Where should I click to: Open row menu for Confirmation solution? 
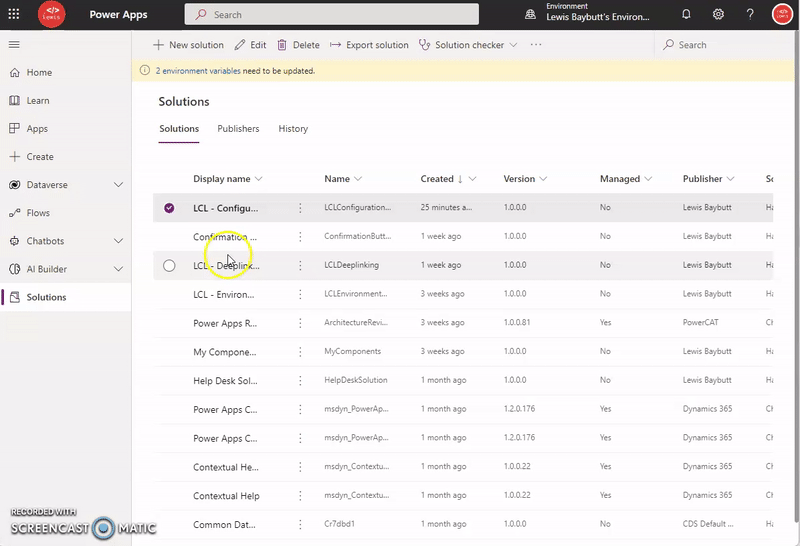300,236
